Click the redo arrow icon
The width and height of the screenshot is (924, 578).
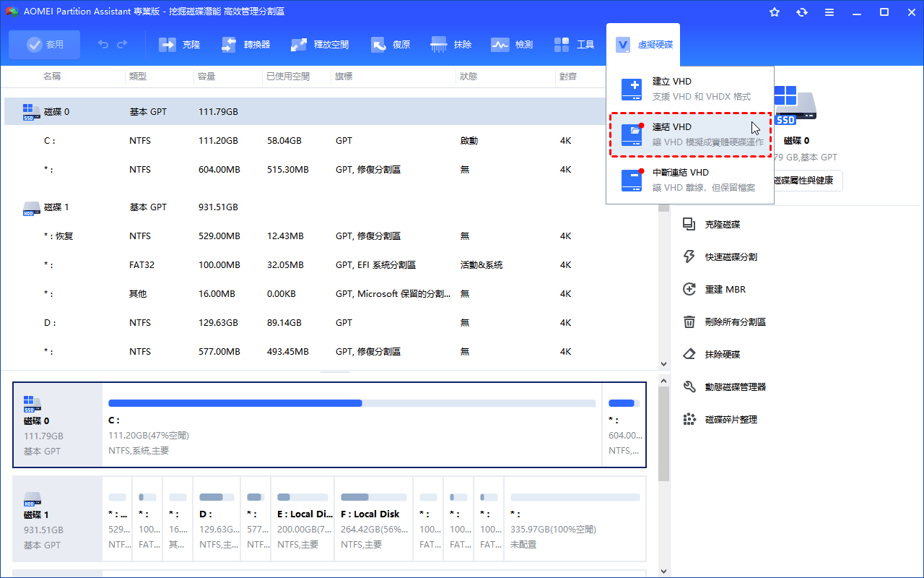[122, 45]
